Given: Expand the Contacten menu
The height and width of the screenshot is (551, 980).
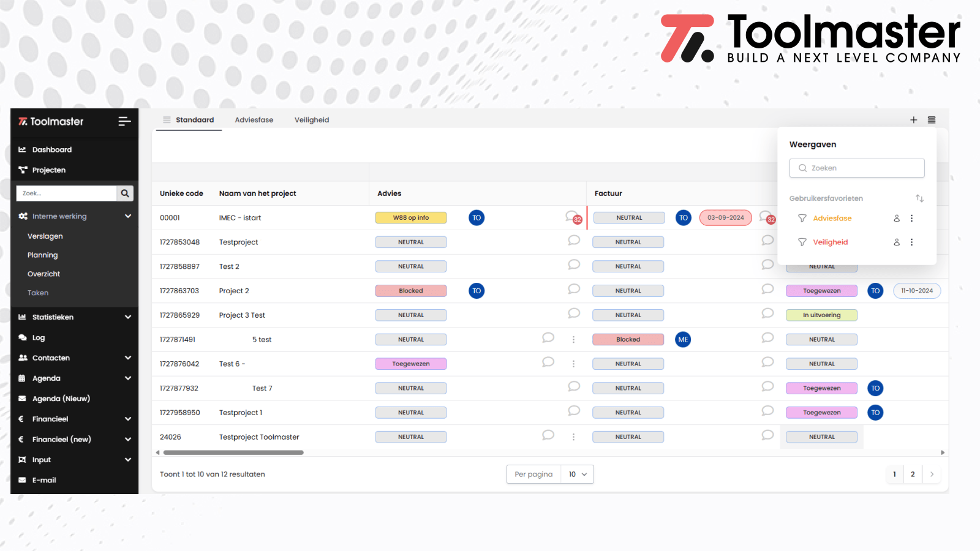Looking at the screenshot, I should [128, 358].
